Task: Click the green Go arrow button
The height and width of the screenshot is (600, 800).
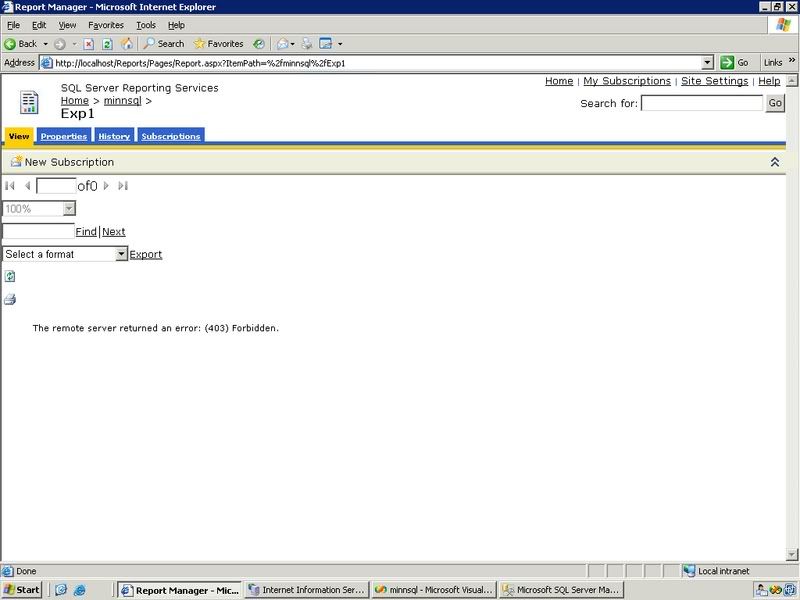Action: 727,63
